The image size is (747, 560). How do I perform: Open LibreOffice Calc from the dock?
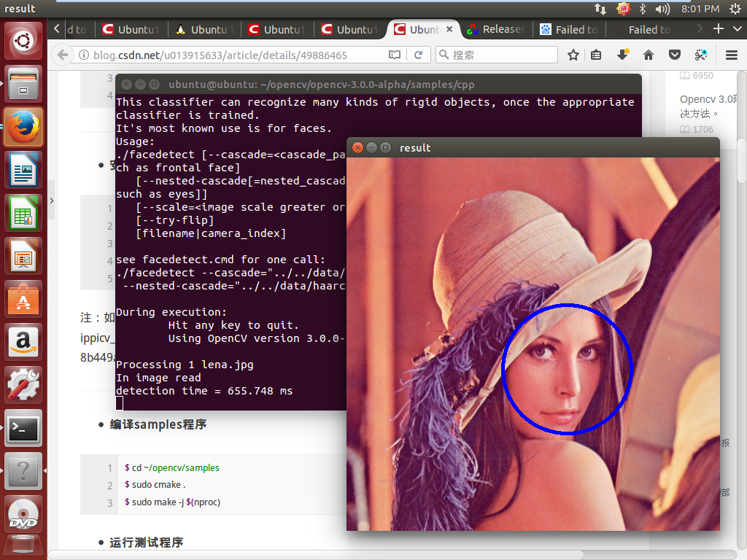23,213
